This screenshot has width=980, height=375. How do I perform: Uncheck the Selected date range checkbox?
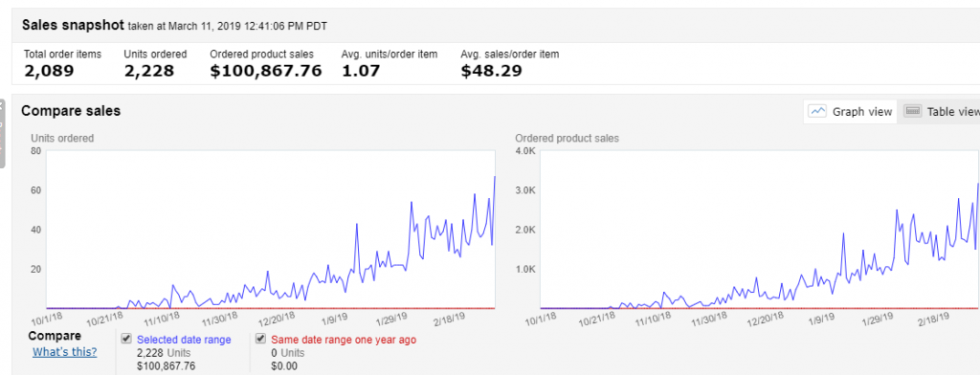tap(127, 339)
